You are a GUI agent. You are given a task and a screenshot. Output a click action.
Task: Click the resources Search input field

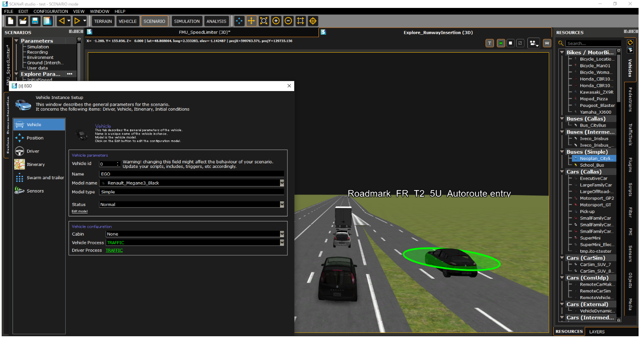593,43
